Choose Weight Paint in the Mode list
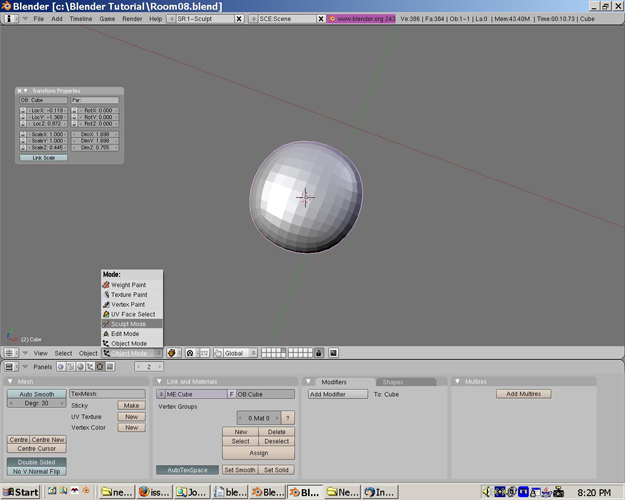625x500 pixels. [127, 285]
